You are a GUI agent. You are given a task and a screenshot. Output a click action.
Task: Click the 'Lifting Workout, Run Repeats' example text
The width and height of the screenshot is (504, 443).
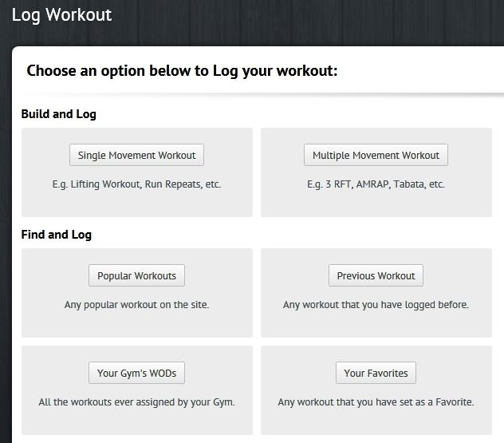pyautogui.click(x=136, y=184)
